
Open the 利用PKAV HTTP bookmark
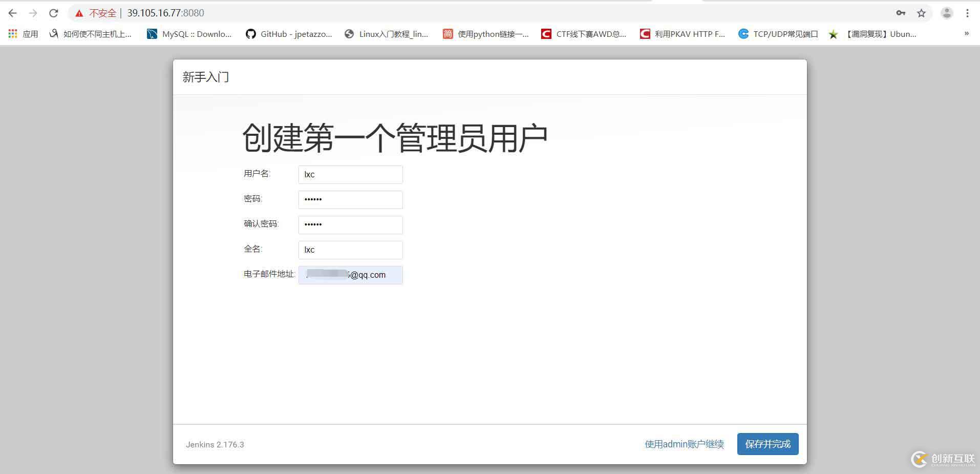point(683,34)
